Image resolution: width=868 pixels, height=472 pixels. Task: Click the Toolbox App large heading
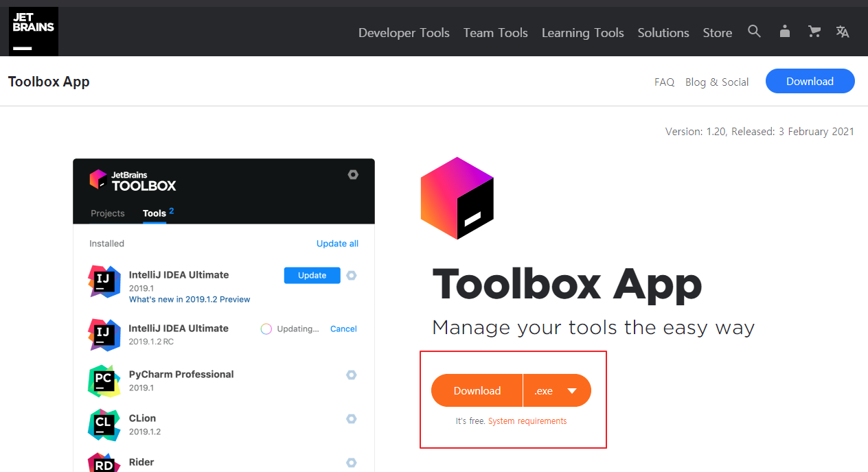point(567,284)
